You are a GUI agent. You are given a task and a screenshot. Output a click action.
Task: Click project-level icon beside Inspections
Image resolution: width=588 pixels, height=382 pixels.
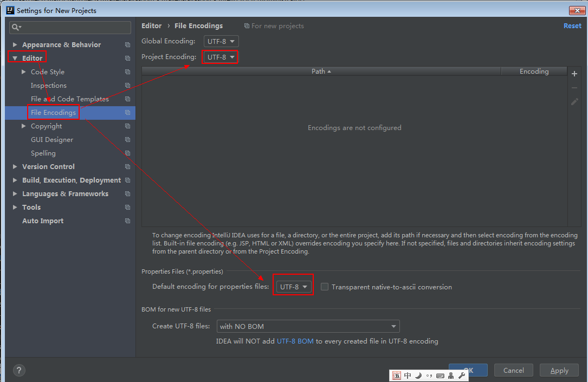[127, 86]
